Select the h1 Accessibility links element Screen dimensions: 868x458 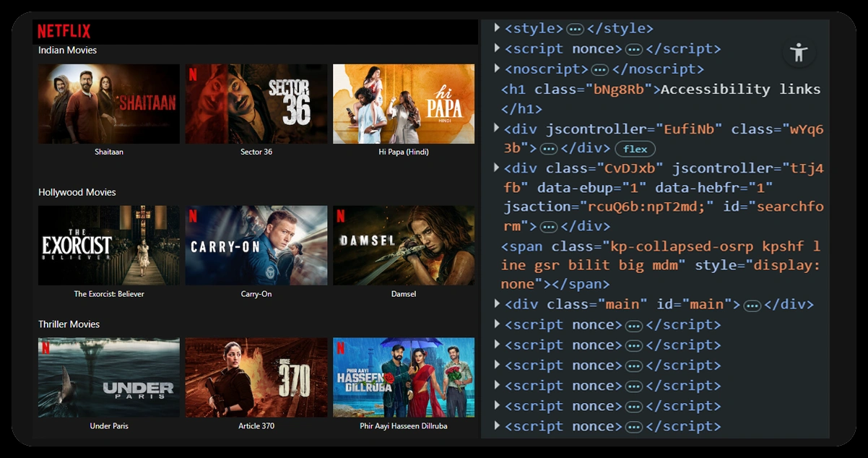(661, 90)
